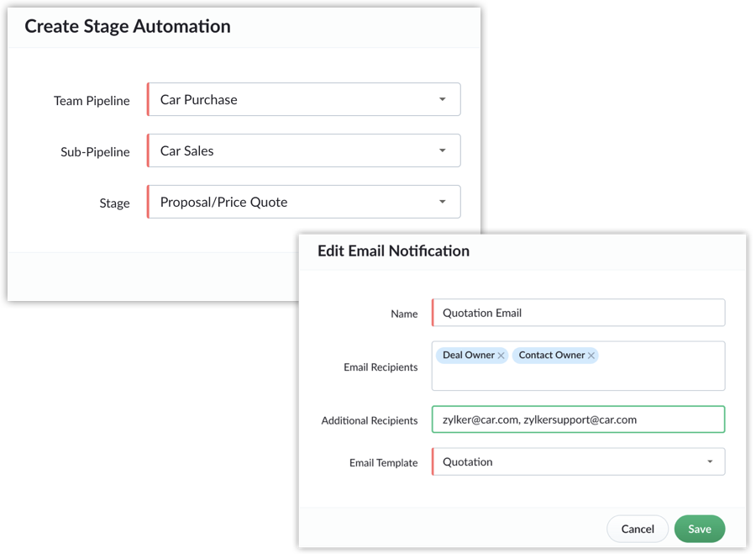The width and height of the screenshot is (756, 559).
Task: Select the Car Purchase pipeline value
Action: [198, 99]
